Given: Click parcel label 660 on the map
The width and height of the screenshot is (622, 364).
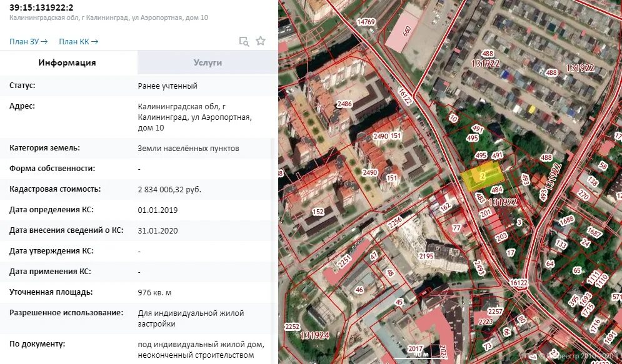Looking at the screenshot, I should coord(406,31).
